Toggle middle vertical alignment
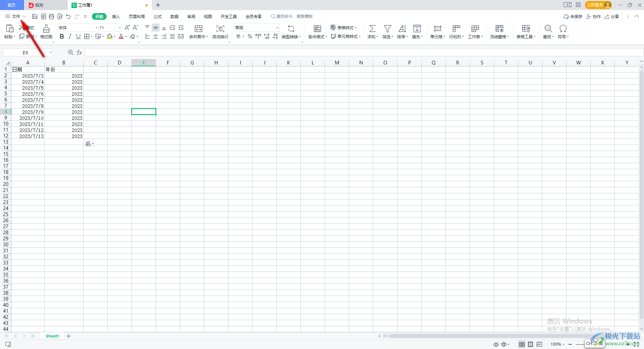 156,28
